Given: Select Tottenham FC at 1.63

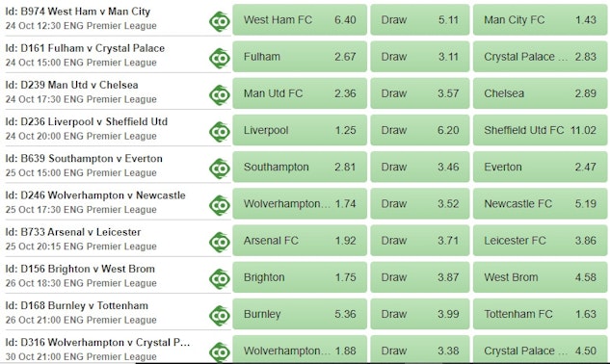Looking at the screenshot, I should (x=540, y=314).
